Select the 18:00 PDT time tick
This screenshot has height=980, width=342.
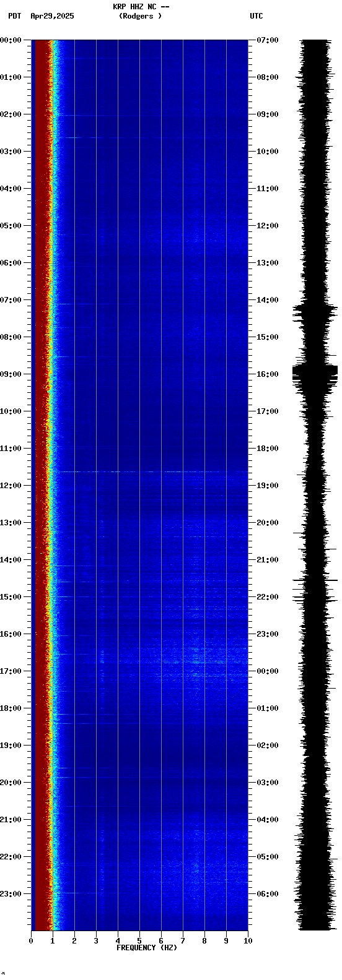(x=12, y=708)
